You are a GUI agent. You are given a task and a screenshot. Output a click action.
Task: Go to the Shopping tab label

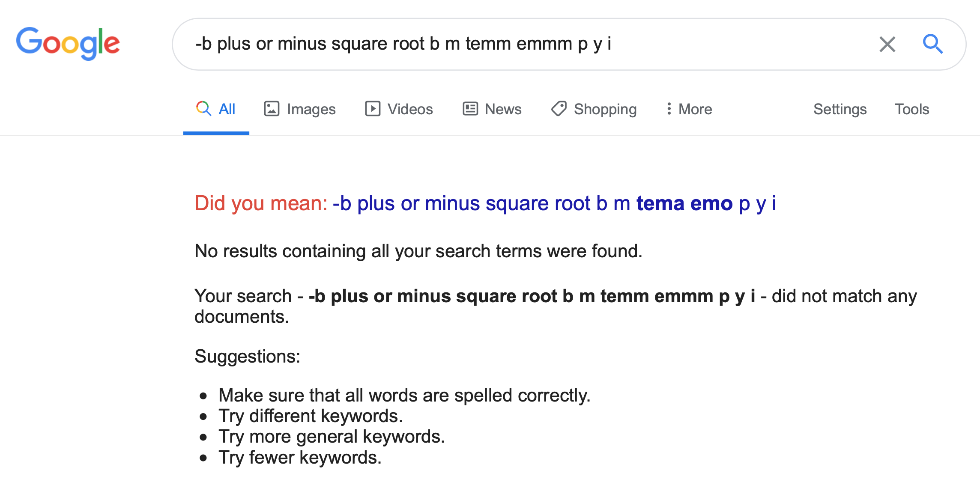coord(605,109)
